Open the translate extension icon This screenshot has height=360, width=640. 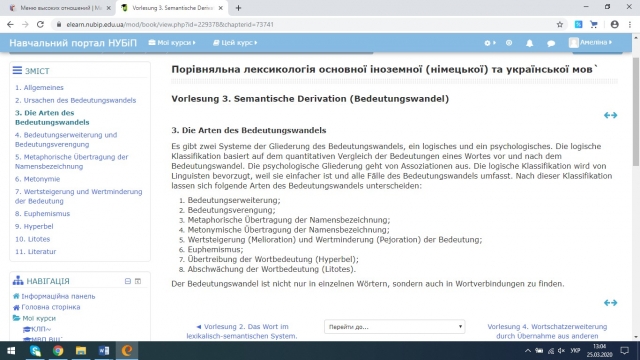[578, 24]
